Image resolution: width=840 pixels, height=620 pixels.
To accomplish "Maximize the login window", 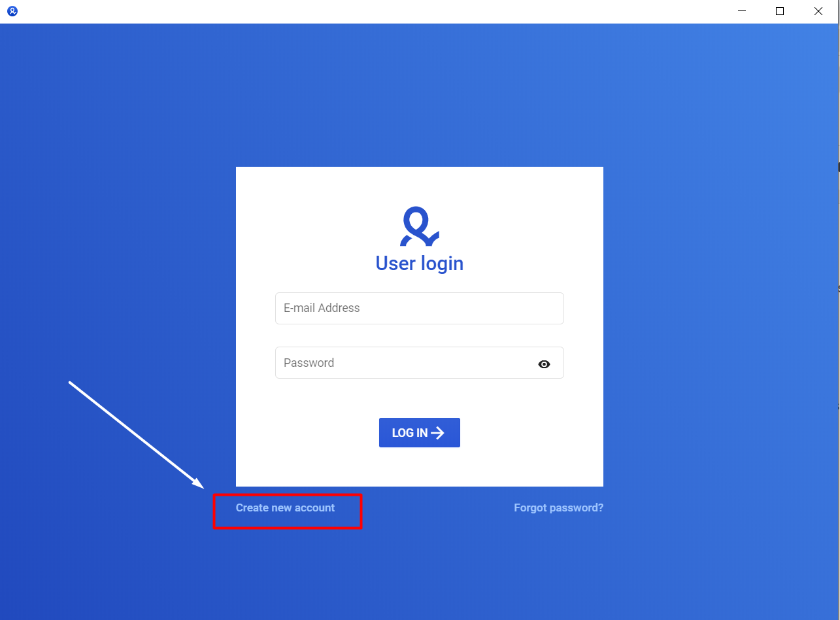I will click(780, 11).
